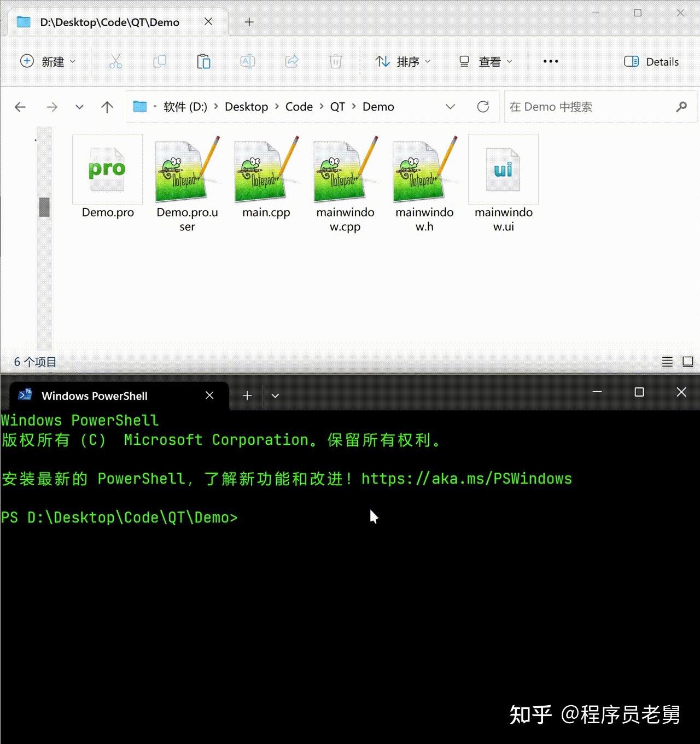Click the back navigation arrow
This screenshot has height=744, width=700.
[x=20, y=107]
